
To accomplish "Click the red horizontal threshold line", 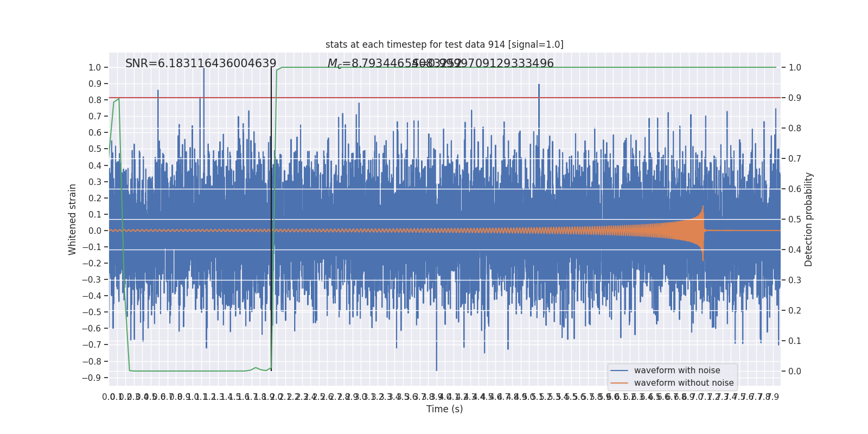I will (x=444, y=98).
